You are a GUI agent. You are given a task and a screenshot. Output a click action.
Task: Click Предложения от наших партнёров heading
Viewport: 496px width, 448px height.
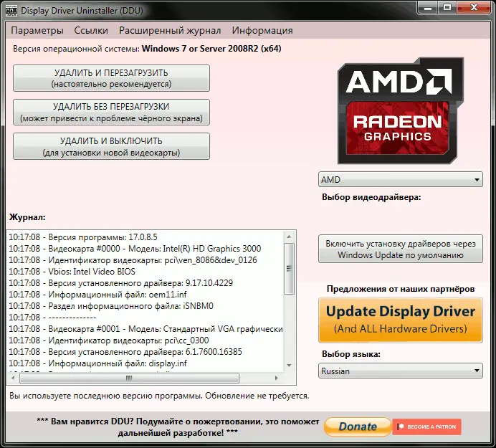pyautogui.click(x=401, y=289)
